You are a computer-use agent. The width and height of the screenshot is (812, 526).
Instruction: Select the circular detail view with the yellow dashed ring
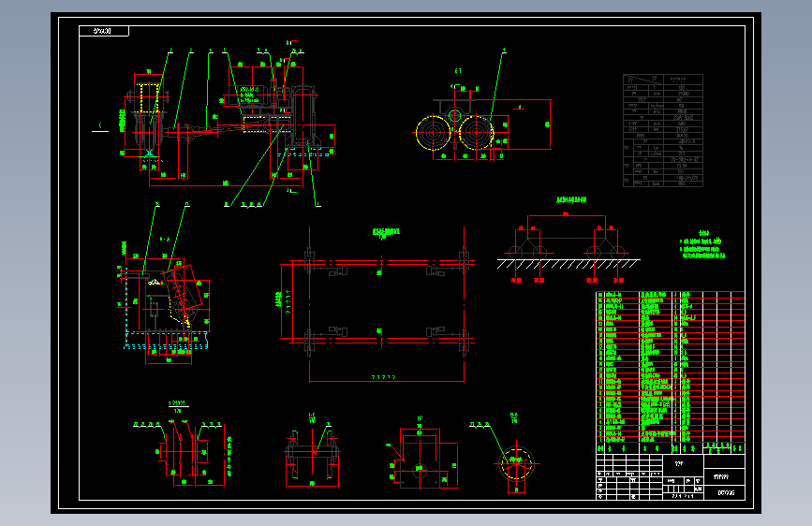pyautogui.click(x=516, y=463)
